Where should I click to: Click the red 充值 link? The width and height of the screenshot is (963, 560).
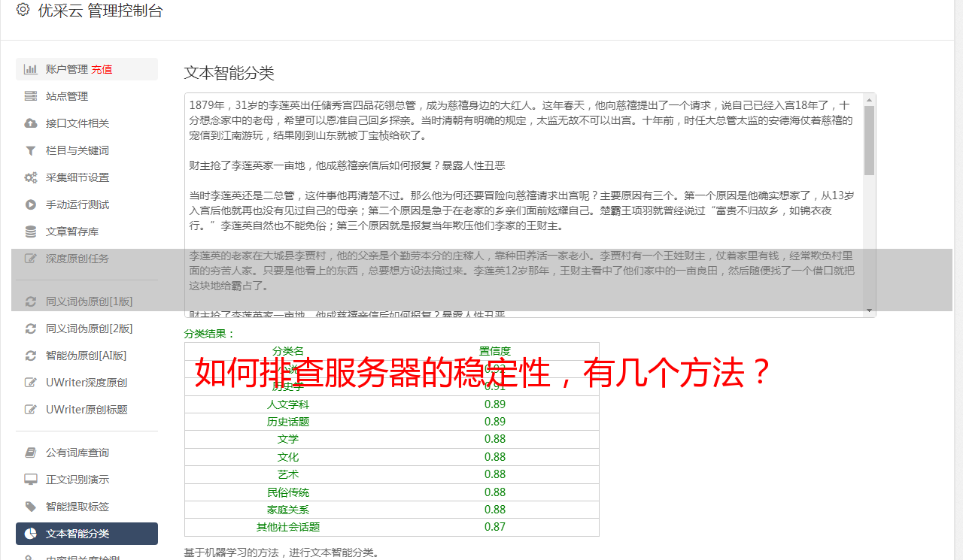(x=102, y=69)
